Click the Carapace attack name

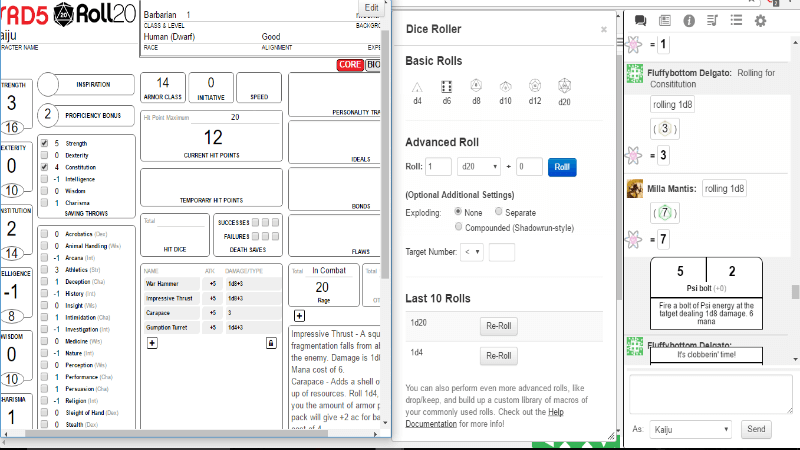[x=170, y=313]
